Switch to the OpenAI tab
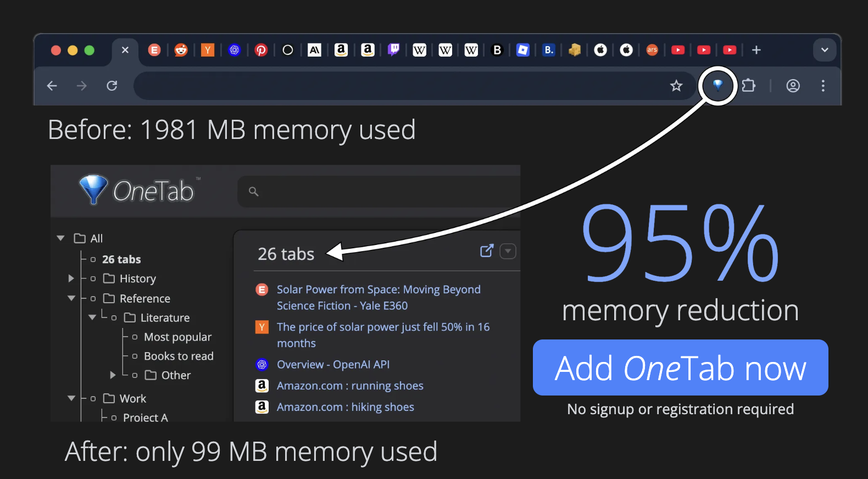Image resolution: width=868 pixels, height=479 pixels. click(x=235, y=50)
